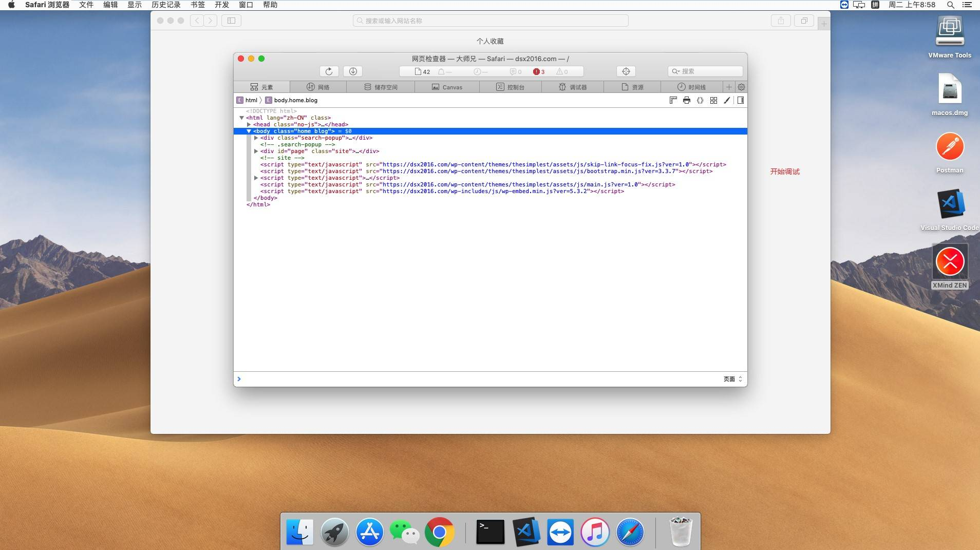Open the 开发 menu in menu bar
980x550 pixels.
point(222,5)
